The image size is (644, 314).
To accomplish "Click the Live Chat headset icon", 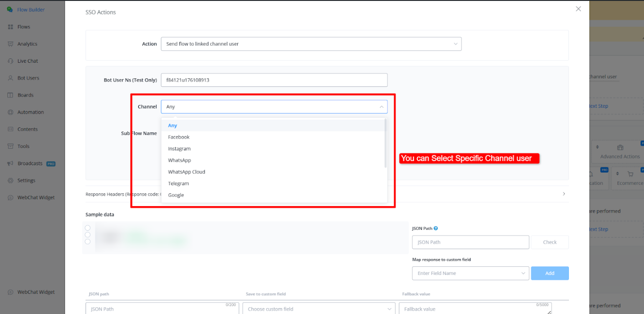I will coord(10,61).
